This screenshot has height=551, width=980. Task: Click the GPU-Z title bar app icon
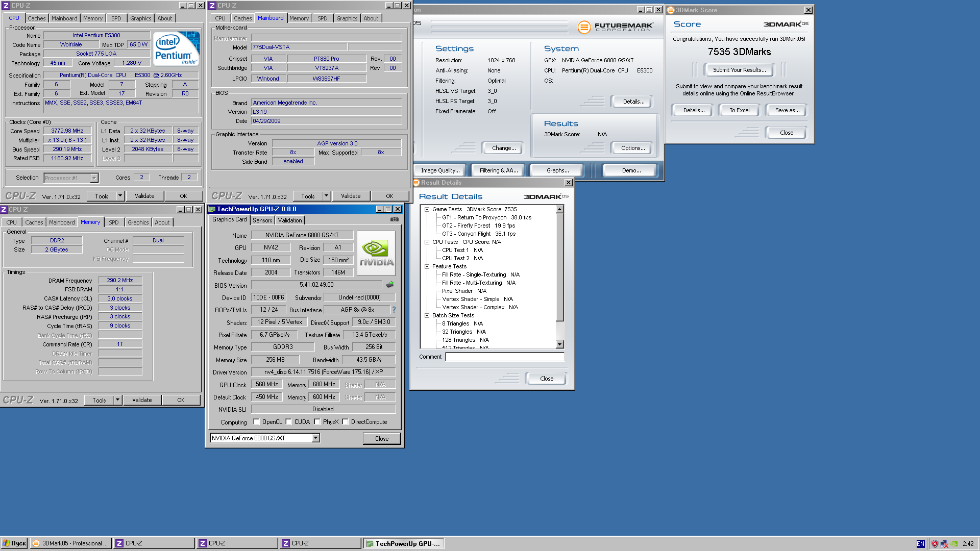pyautogui.click(x=212, y=209)
